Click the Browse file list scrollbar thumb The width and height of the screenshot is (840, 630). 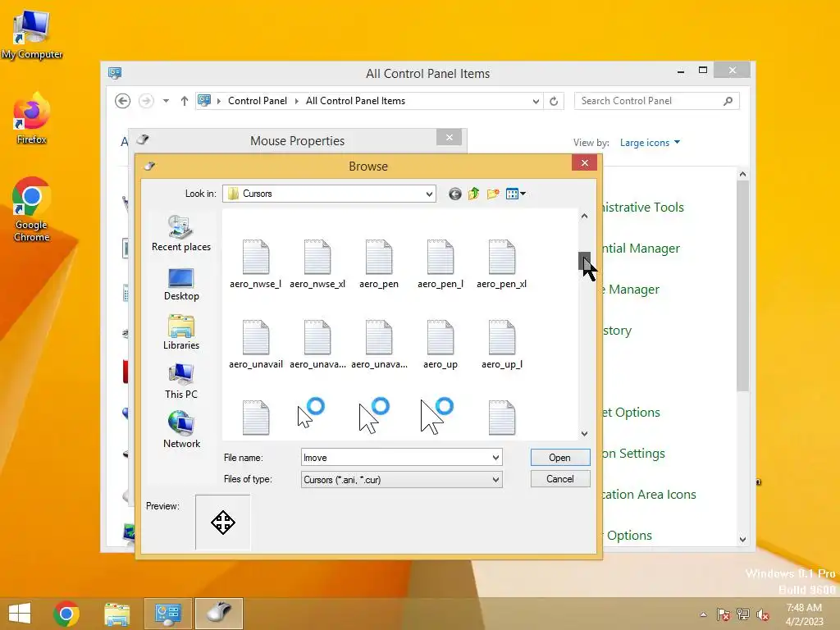coord(584,262)
